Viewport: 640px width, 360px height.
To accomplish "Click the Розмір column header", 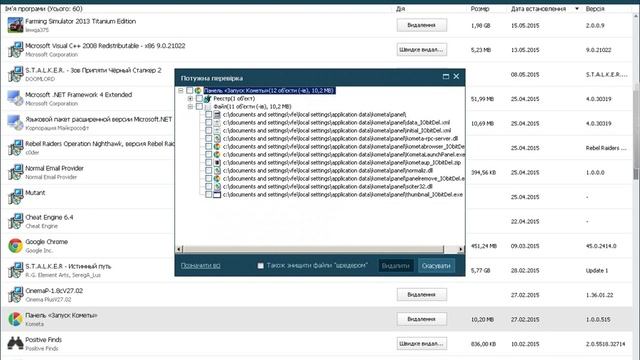I will coord(480,9).
